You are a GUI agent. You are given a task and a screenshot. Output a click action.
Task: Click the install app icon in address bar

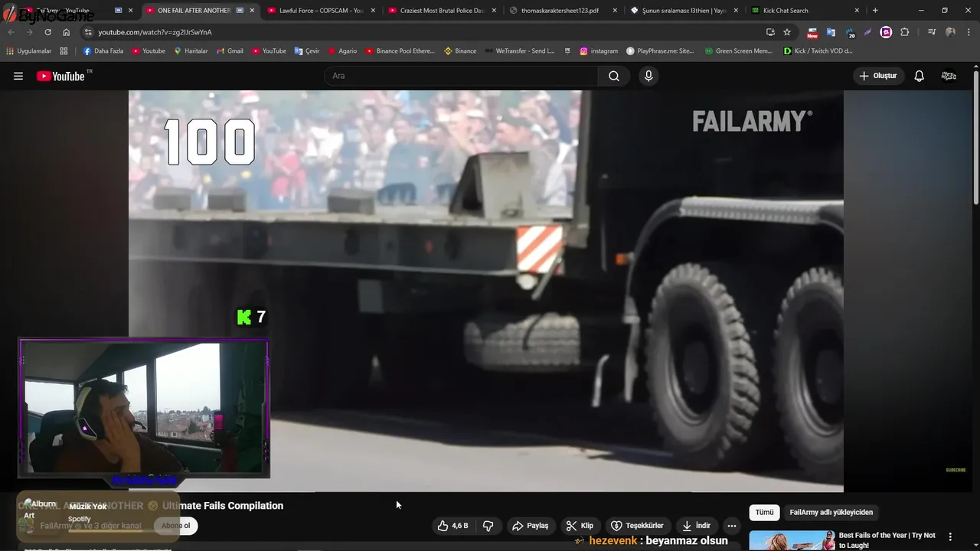point(770,32)
